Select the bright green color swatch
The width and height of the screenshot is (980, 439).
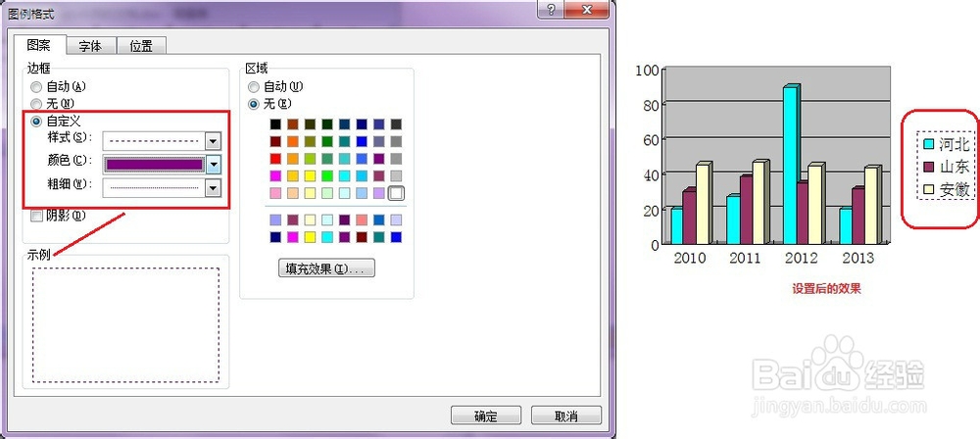click(327, 175)
